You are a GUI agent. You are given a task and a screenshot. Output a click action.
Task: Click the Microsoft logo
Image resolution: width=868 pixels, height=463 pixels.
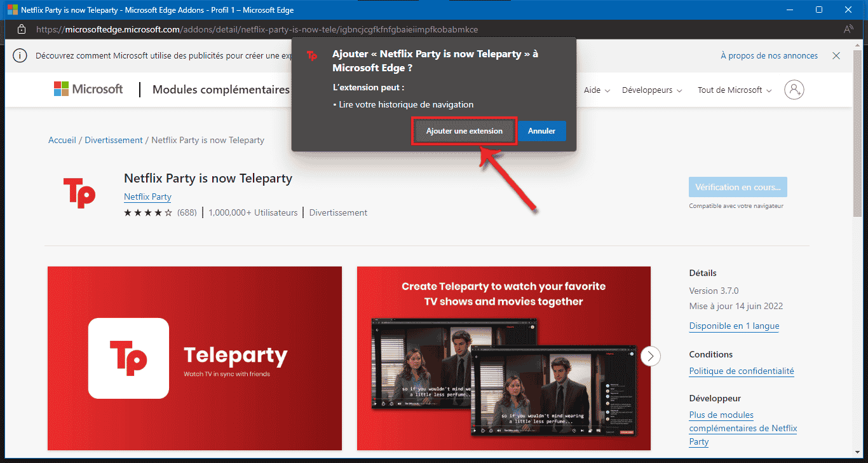click(x=88, y=89)
